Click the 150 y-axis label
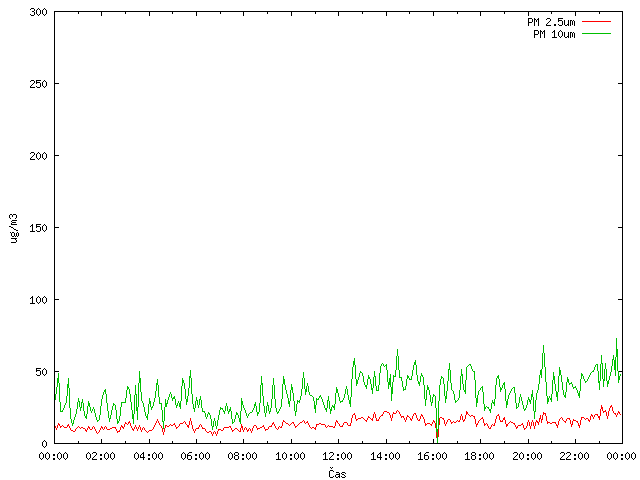This screenshot has width=640, height=480. tap(38, 228)
